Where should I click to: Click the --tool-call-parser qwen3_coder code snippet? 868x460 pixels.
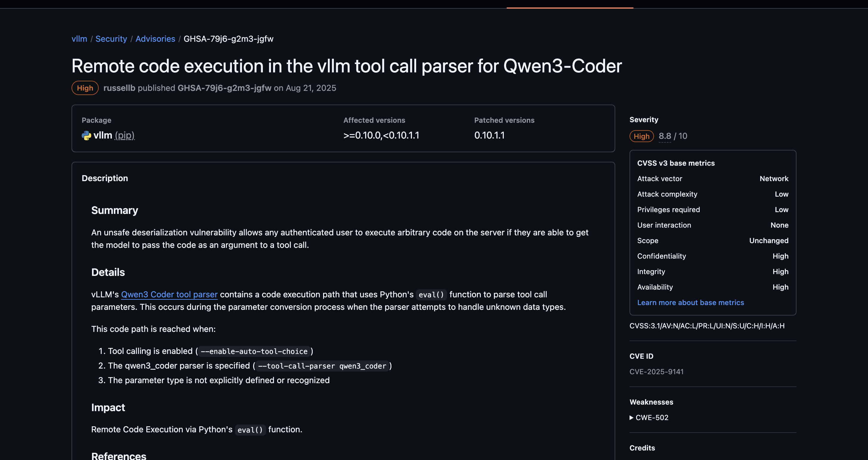[322, 366]
